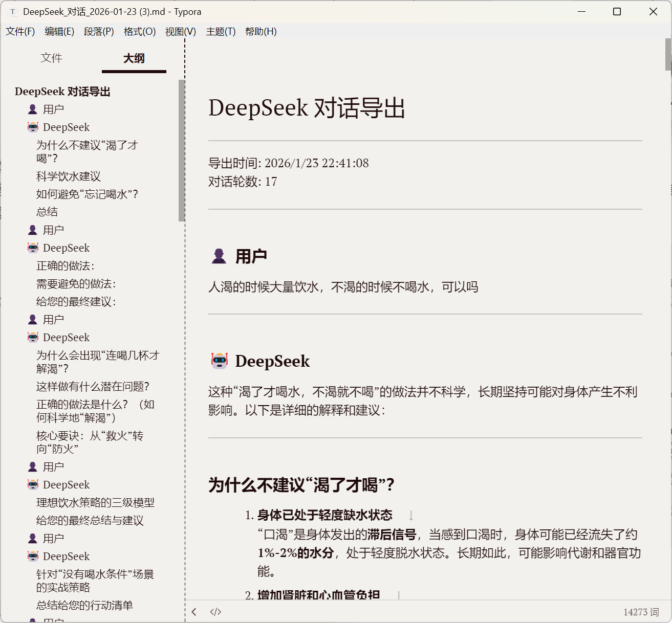Go to outline item 理想饮水策略的三级模型

[x=95, y=503]
